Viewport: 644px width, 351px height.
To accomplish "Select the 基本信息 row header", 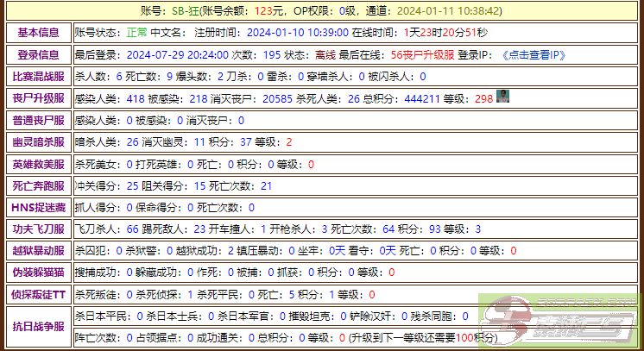I will point(39,33).
